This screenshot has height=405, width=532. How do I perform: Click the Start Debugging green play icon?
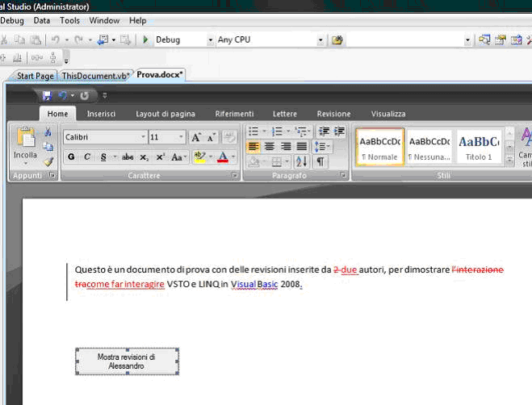click(x=145, y=40)
